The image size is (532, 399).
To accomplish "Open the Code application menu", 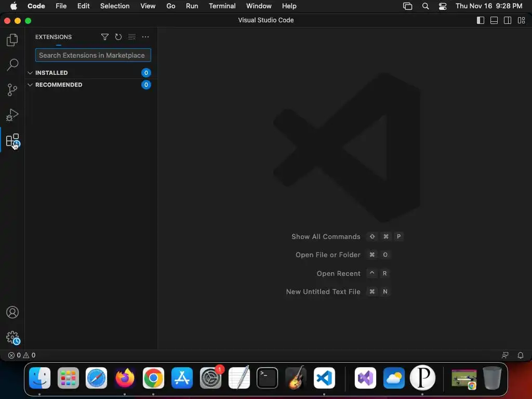I will (36, 6).
